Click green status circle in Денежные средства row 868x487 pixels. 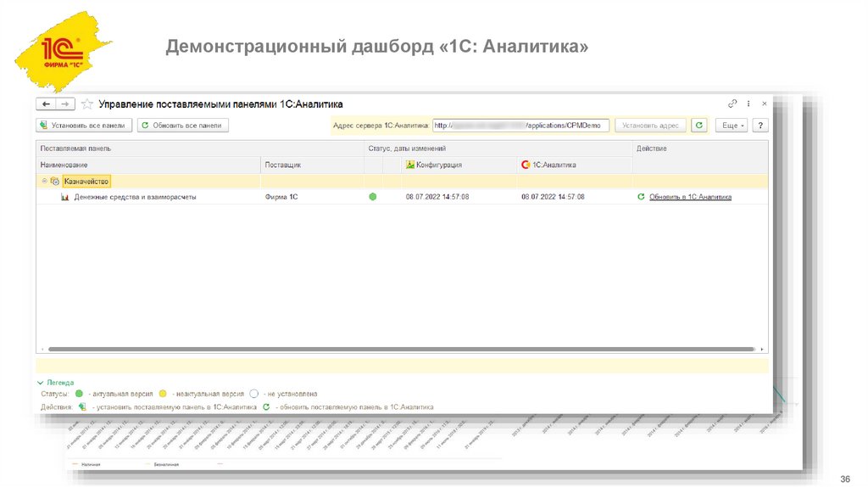373,197
